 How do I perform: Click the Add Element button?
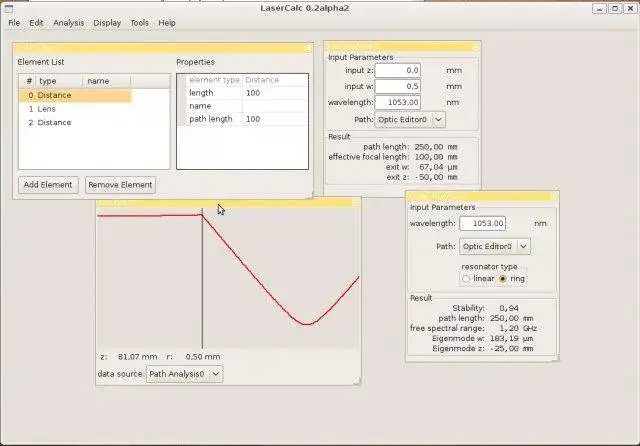pos(48,185)
